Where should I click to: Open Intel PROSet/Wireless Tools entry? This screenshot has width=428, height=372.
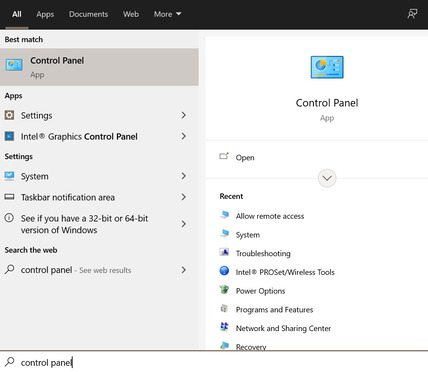(x=285, y=272)
